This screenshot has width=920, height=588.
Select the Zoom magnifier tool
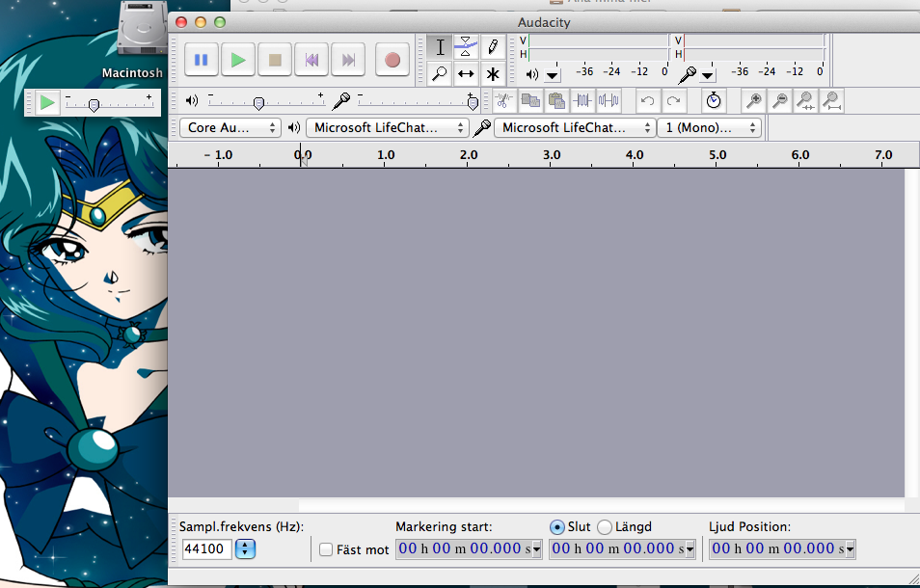pos(440,74)
